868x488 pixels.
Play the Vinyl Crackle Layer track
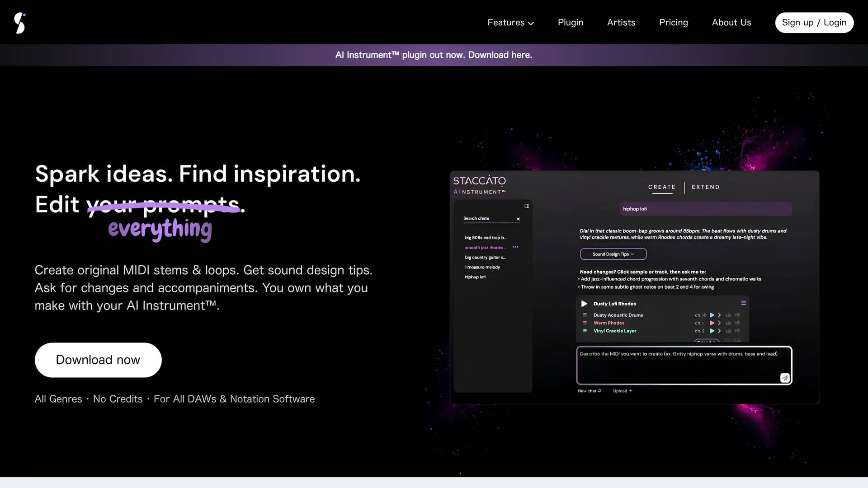712,331
